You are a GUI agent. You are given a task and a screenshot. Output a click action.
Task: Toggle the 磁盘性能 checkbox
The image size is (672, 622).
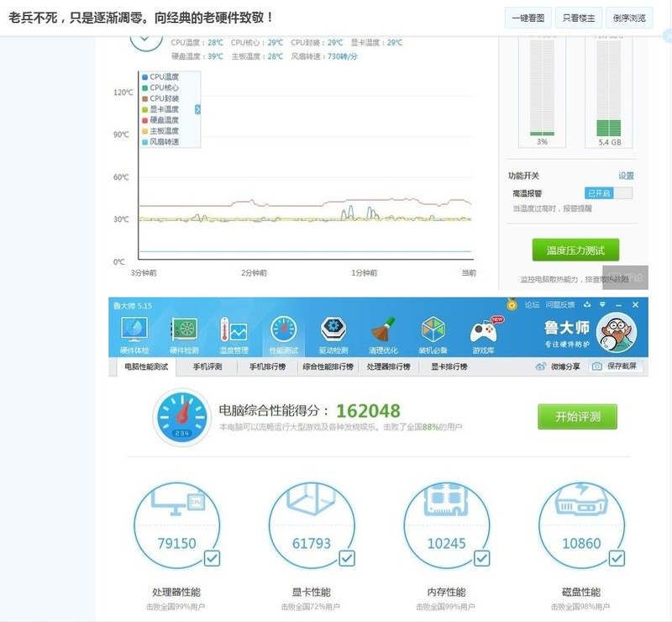click(x=617, y=558)
